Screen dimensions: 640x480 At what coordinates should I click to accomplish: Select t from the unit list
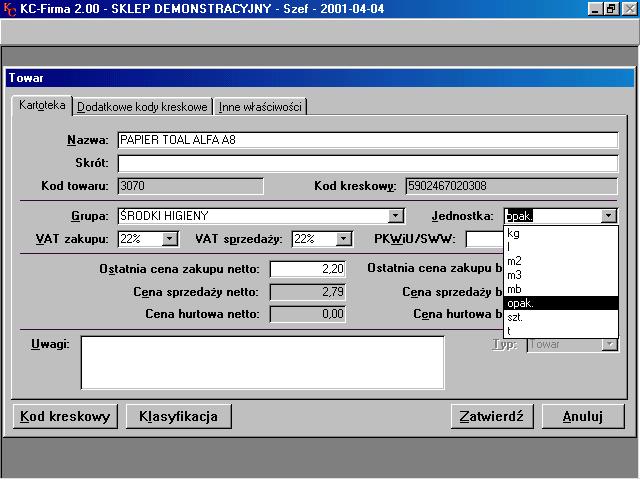point(561,331)
